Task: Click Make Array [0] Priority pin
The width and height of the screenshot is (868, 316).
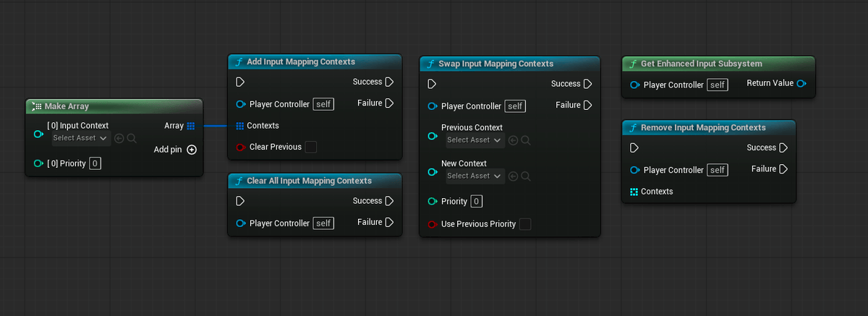Action: tap(38, 163)
